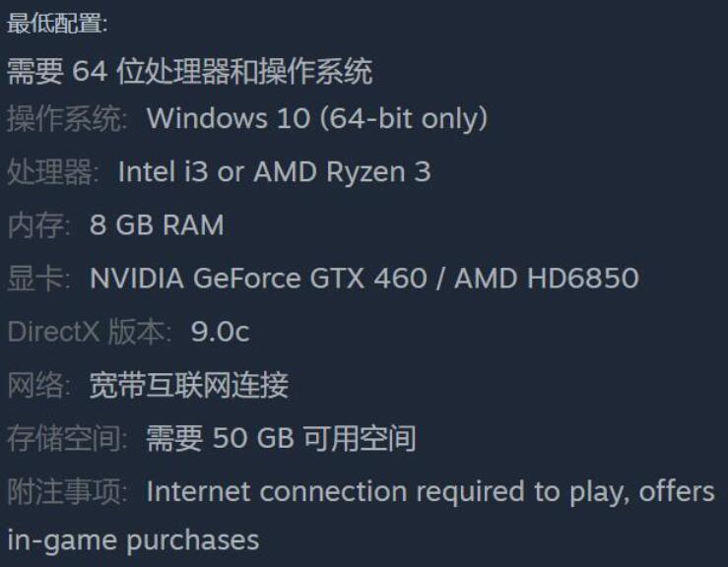Click the 操作系统 label

click(x=66, y=119)
